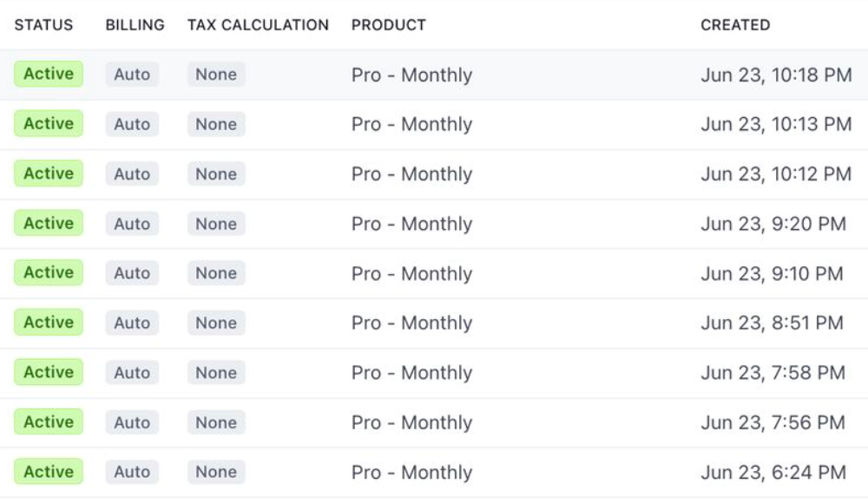
Task: Sort by the BILLING column header
Action: coord(135,25)
